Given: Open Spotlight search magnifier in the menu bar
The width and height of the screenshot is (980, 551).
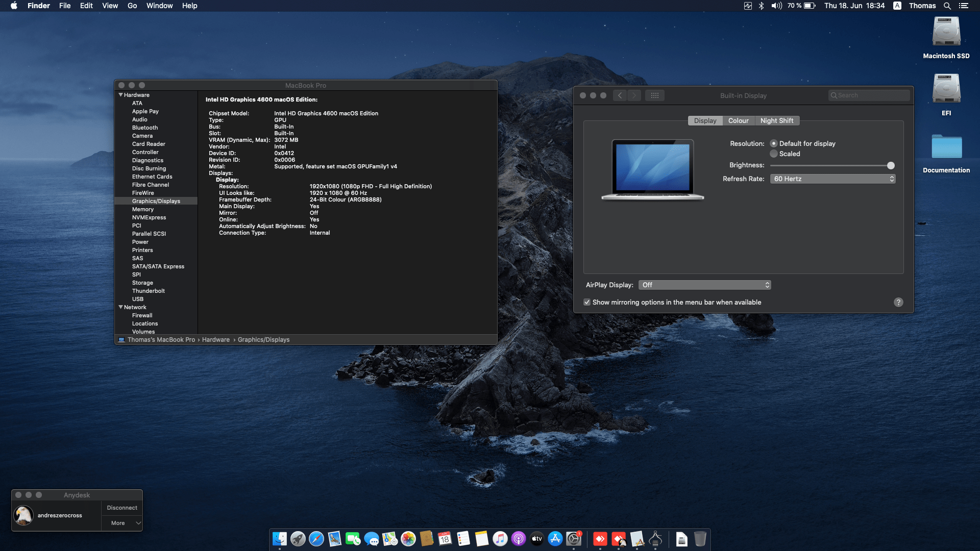Looking at the screenshot, I should tap(947, 6).
